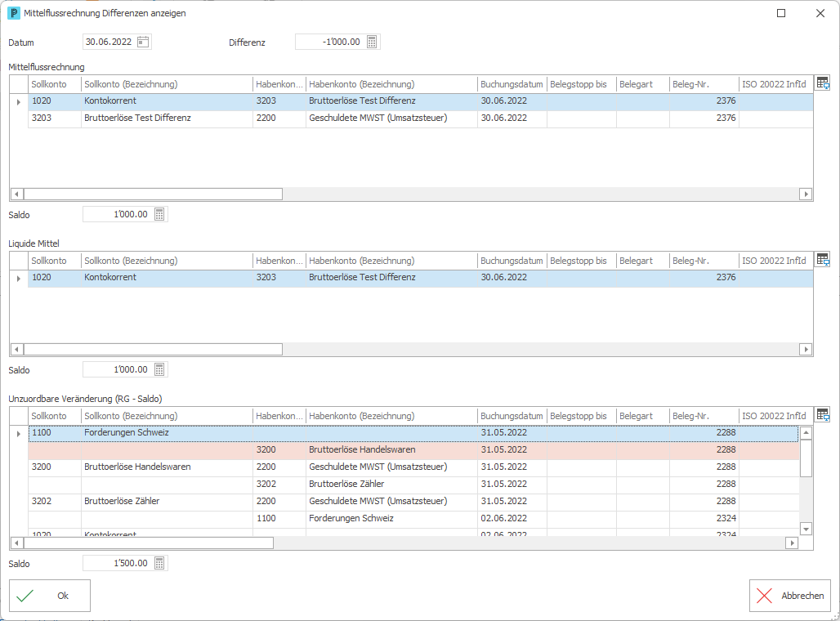840x621 pixels.
Task: Sort Liquide Mittel table by Beleg-Nr. header
Action: click(704, 261)
